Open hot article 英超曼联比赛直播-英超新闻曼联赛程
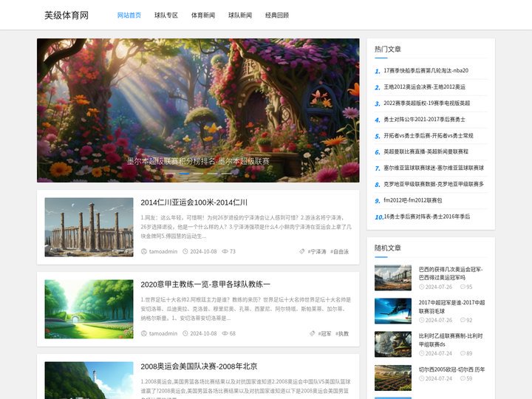532x399 pixels. point(426,151)
